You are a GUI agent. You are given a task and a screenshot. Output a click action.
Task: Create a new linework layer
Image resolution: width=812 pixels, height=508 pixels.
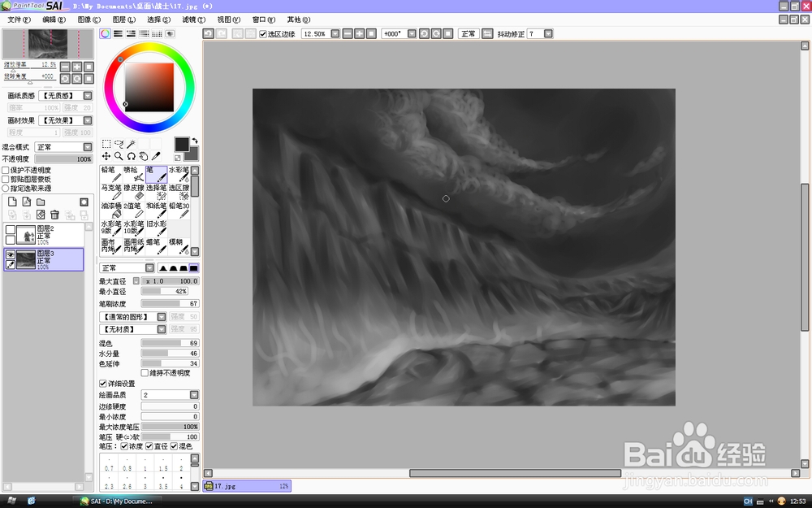tap(27, 202)
